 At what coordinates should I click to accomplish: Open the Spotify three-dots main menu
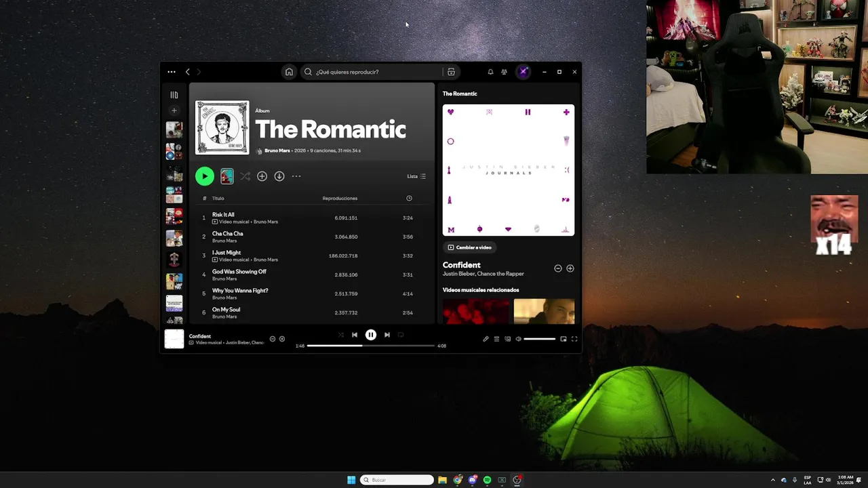[172, 72]
